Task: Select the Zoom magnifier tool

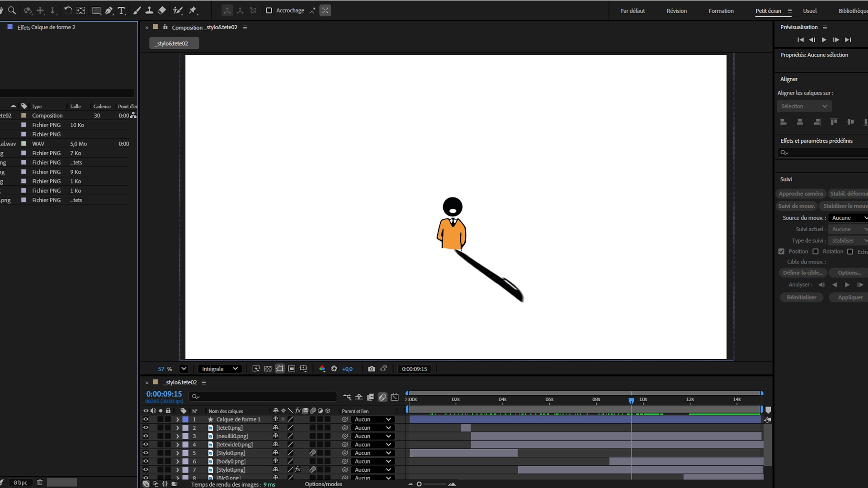Action: [x=12, y=10]
